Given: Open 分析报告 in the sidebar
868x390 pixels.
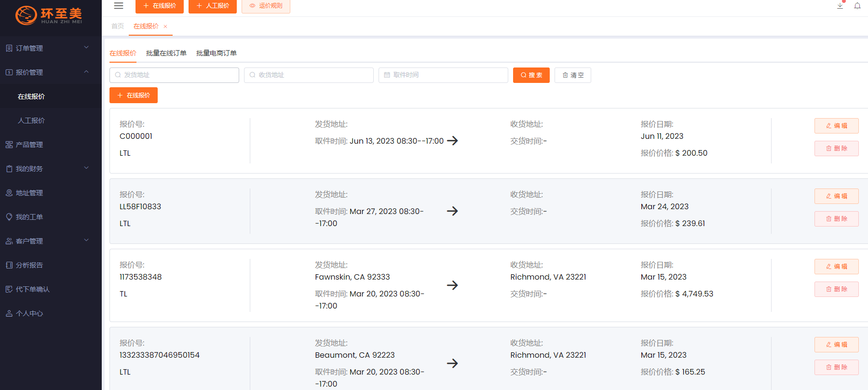Looking at the screenshot, I should click(29, 265).
